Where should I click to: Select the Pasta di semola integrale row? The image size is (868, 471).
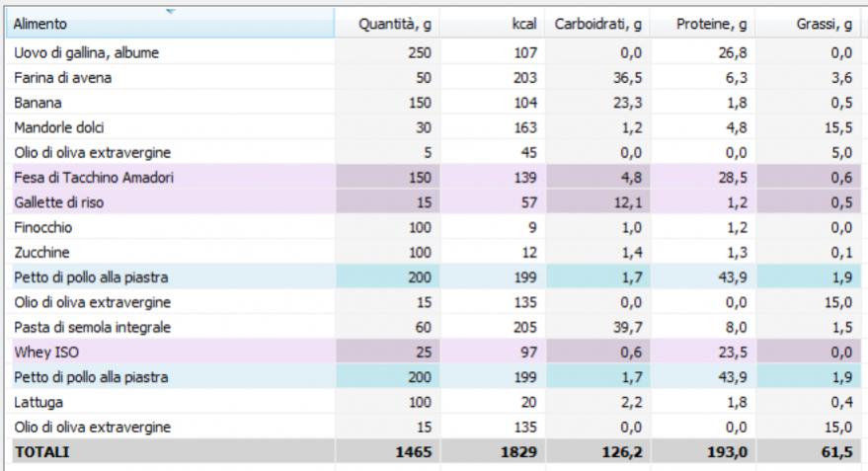click(85, 327)
